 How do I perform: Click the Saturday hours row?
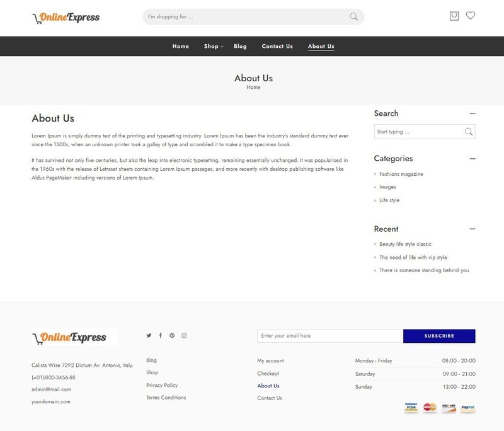click(415, 374)
